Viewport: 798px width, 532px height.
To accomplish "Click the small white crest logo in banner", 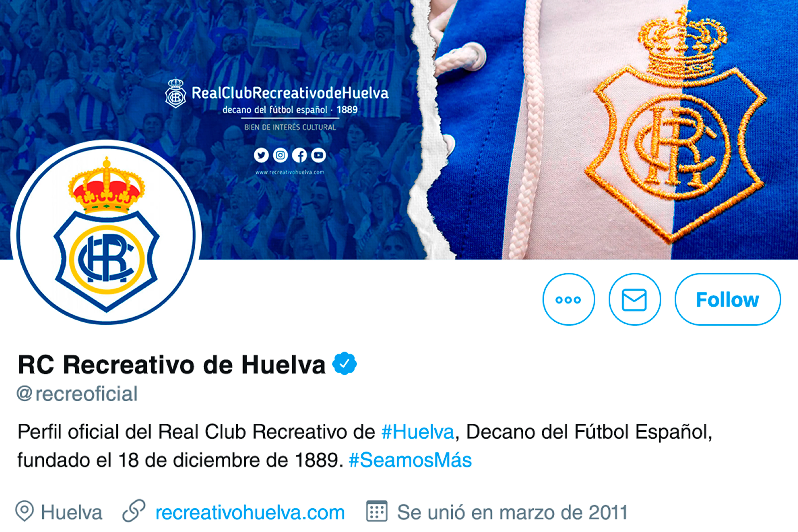I will click(176, 93).
